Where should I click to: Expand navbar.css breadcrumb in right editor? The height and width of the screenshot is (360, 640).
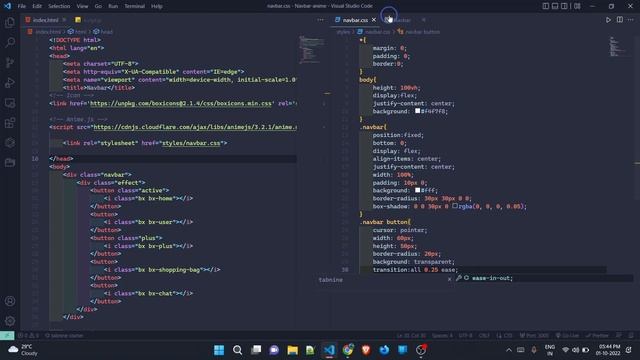pos(374,31)
